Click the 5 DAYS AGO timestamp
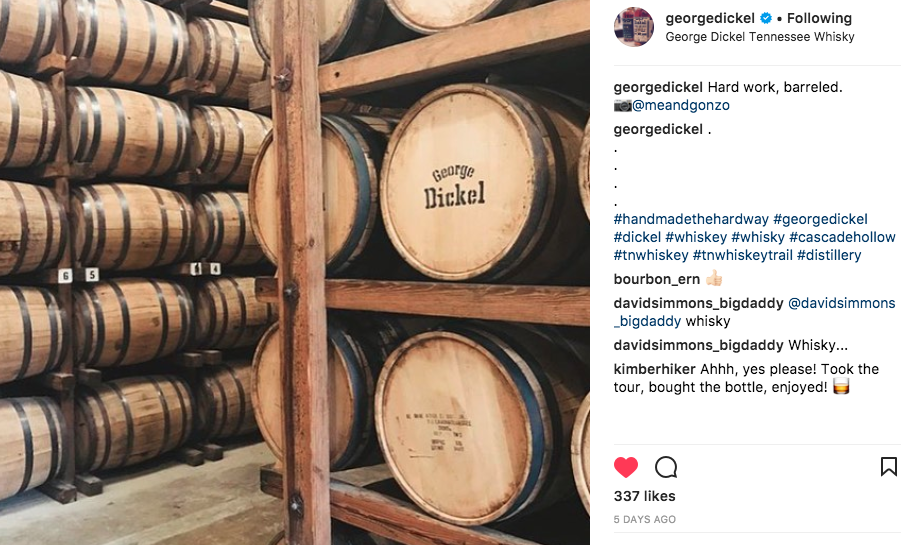Screen dimensions: 920x545 pos(644,519)
